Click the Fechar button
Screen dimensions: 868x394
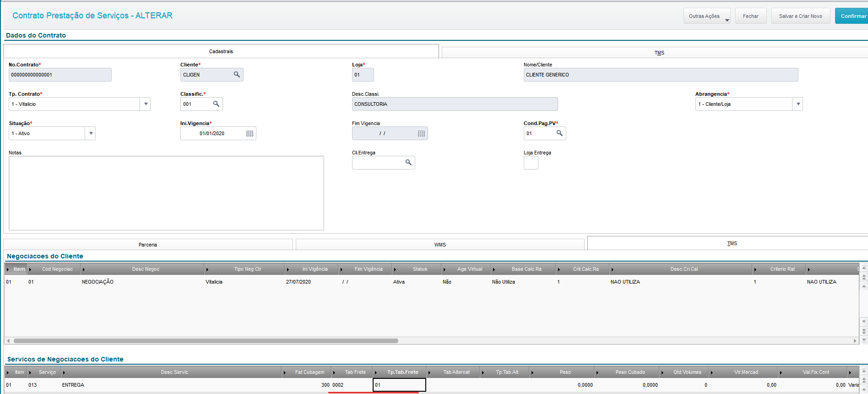tap(751, 16)
